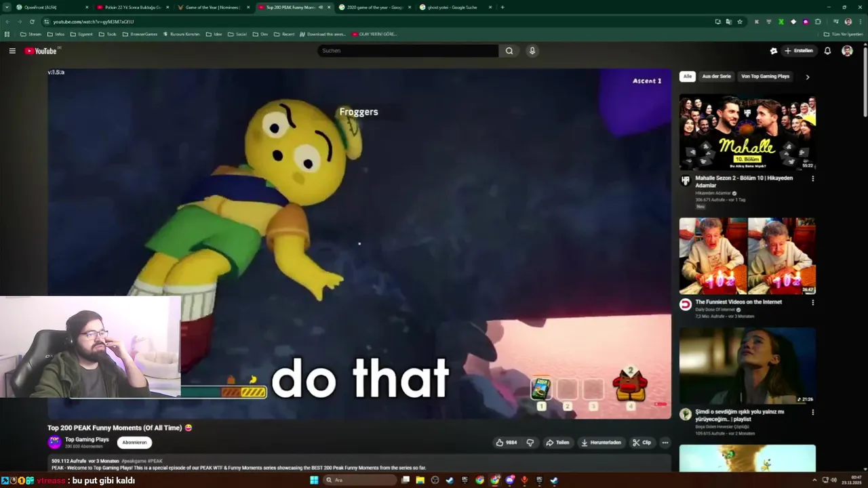Open options for The Funniest Videos recommendation
Viewport: 868px width, 488px height.
pos(812,303)
